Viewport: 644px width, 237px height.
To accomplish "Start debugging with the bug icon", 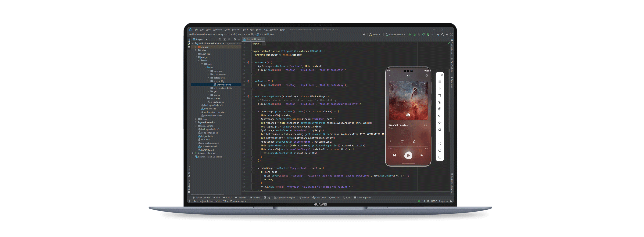I will pos(415,35).
